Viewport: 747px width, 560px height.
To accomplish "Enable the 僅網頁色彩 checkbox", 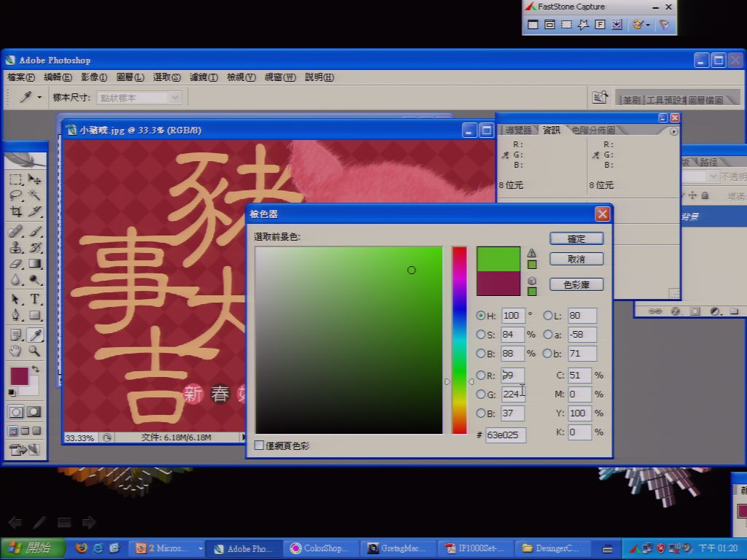I will [x=259, y=446].
